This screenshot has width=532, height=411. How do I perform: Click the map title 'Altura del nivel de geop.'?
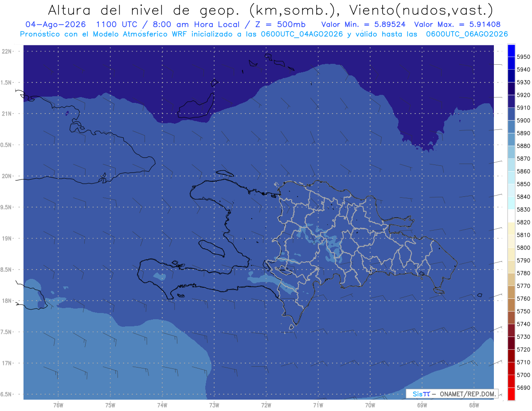[x=144, y=10]
